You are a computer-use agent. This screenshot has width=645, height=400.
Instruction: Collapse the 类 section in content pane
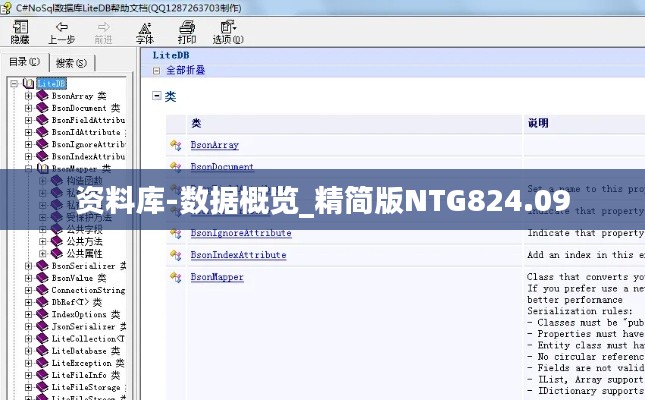157,96
